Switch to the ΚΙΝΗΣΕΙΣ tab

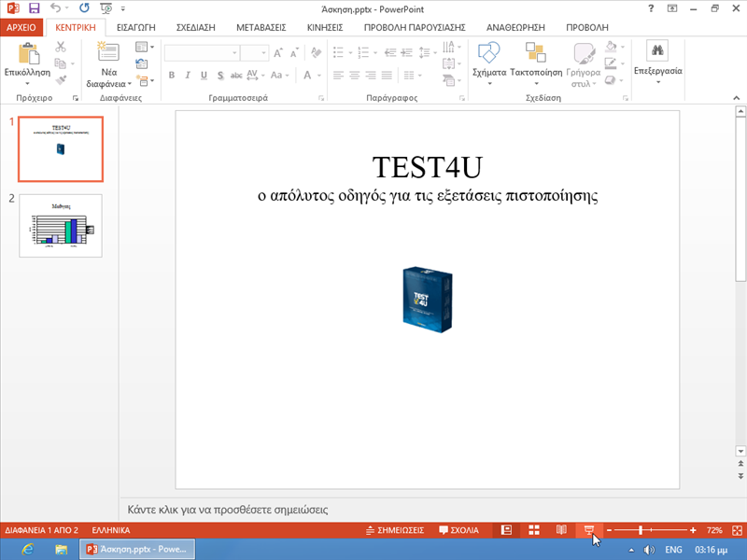coord(325,28)
